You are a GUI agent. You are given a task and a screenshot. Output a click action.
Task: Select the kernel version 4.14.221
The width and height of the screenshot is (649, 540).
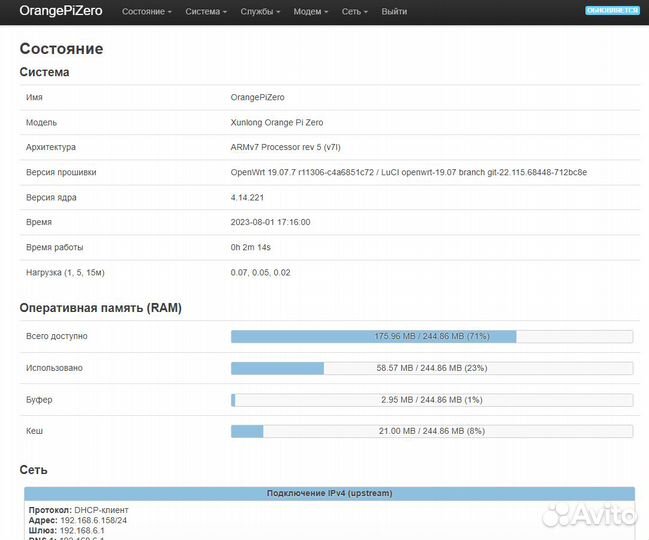pyautogui.click(x=247, y=197)
